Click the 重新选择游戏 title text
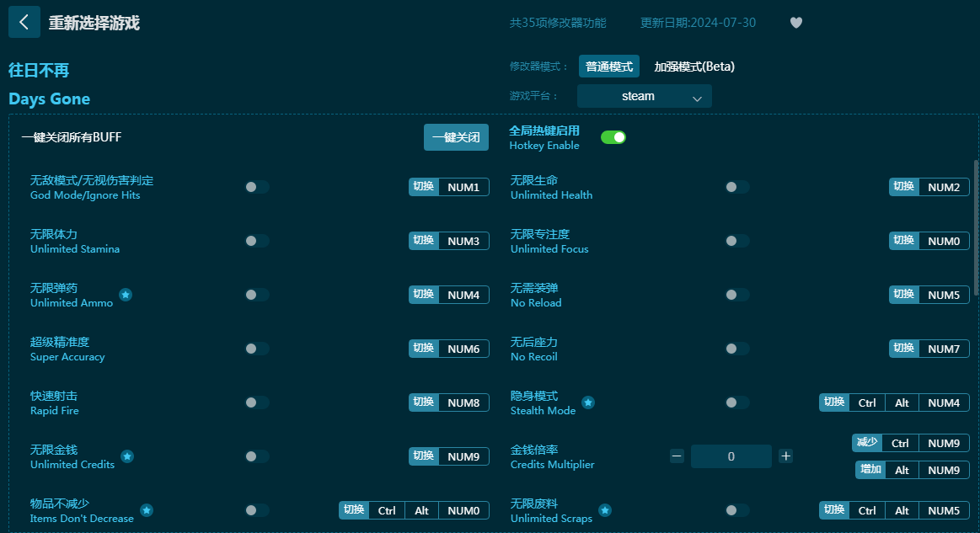This screenshot has height=533, width=980. point(94,23)
